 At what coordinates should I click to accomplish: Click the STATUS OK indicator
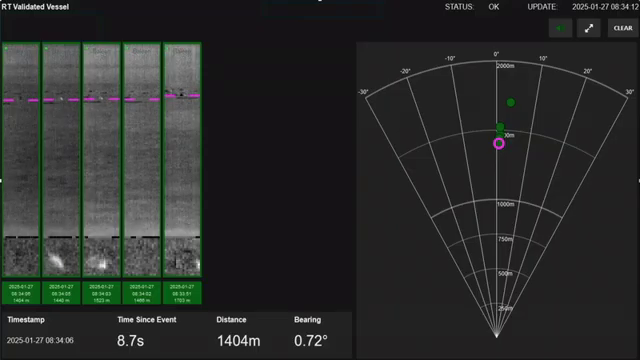[x=472, y=7]
